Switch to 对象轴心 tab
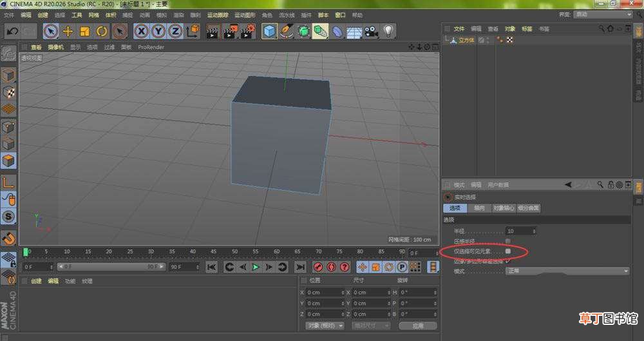Viewport: 644px width, 341px height. click(504, 208)
